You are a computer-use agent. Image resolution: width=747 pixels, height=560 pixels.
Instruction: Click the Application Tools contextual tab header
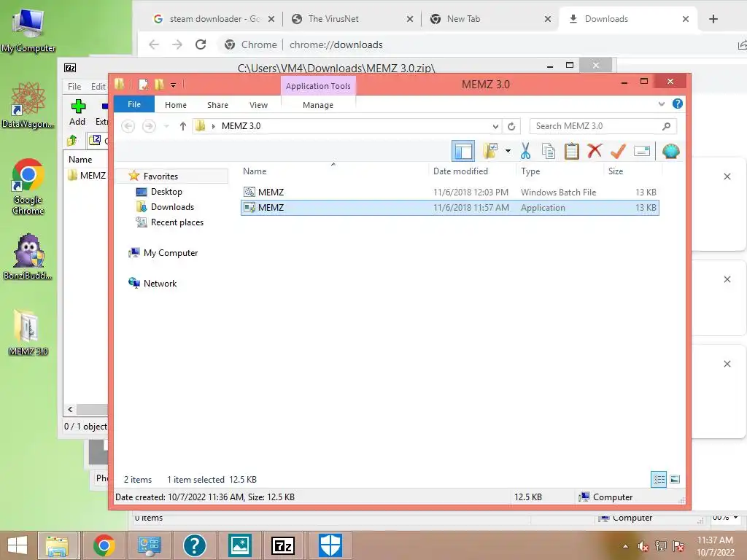coord(318,86)
